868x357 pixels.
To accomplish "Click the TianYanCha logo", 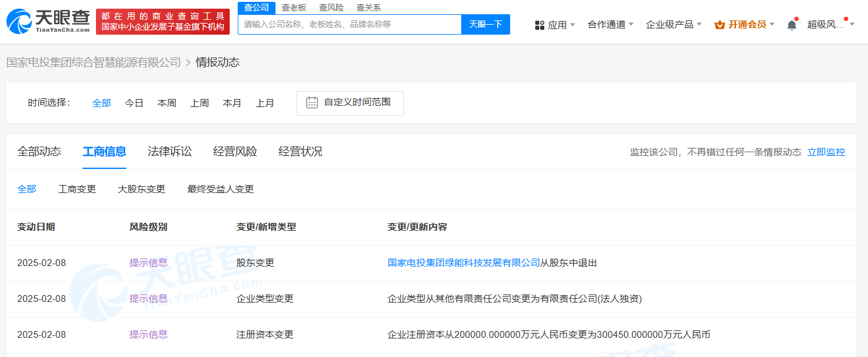I will click(x=48, y=21).
